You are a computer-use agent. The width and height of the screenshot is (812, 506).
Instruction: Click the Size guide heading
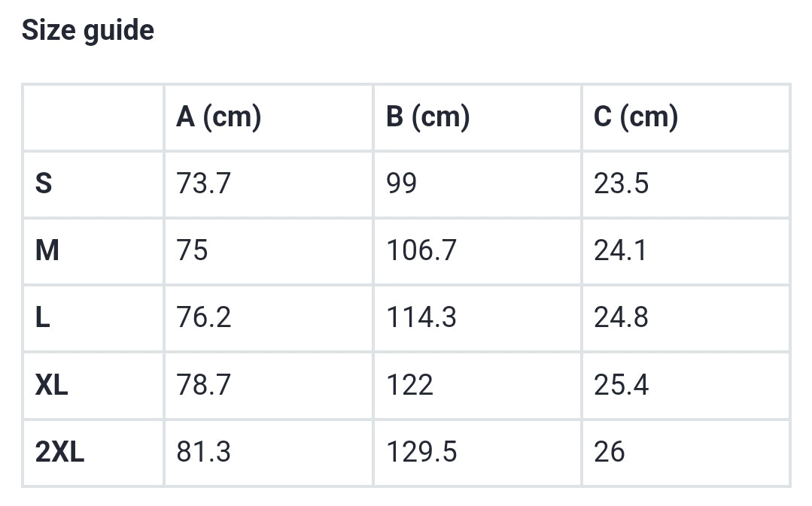[x=88, y=31]
